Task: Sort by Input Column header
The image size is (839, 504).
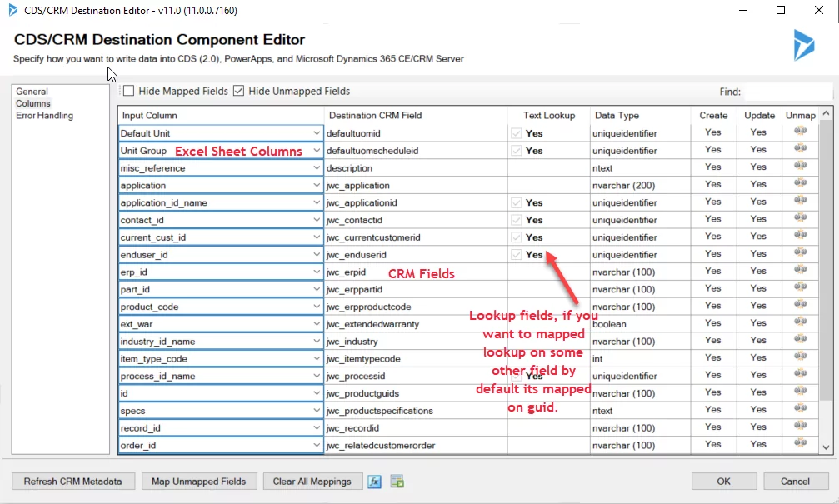Action: [x=221, y=116]
